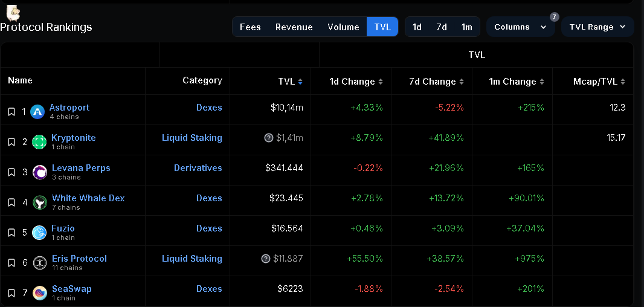
Task: Click the Category column header
Action: pyautogui.click(x=202, y=80)
